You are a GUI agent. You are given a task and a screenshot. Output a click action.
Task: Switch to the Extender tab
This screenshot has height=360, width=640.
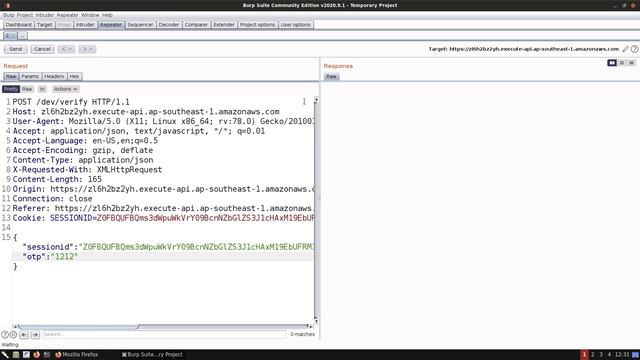click(x=224, y=25)
